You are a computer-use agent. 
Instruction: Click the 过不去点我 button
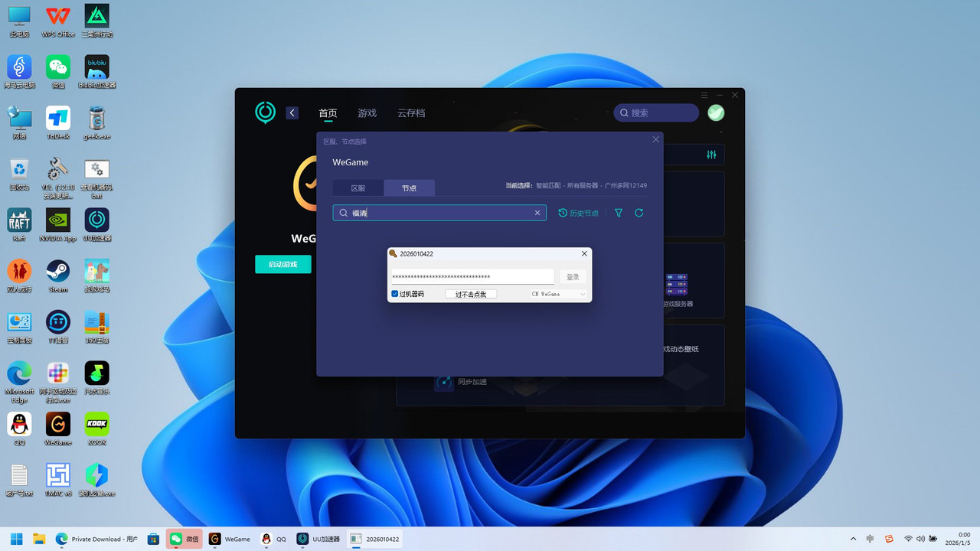pos(471,294)
